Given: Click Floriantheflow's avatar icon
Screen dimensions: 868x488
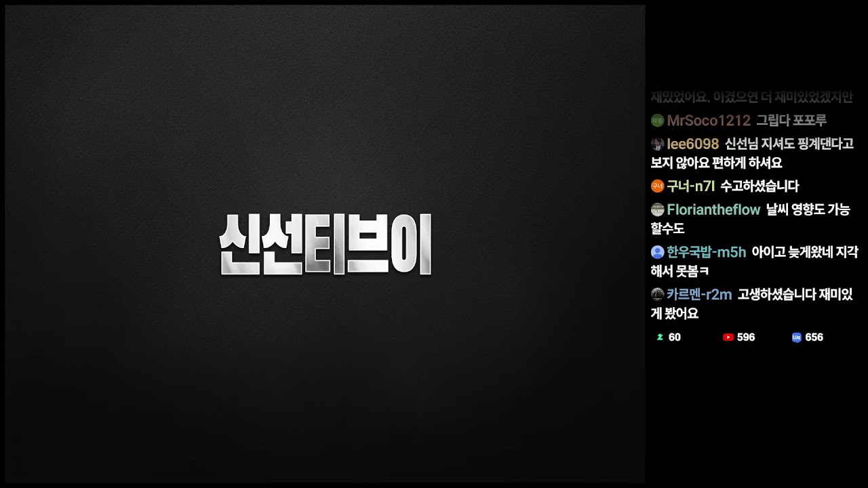Looking at the screenshot, I should (657, 210).
